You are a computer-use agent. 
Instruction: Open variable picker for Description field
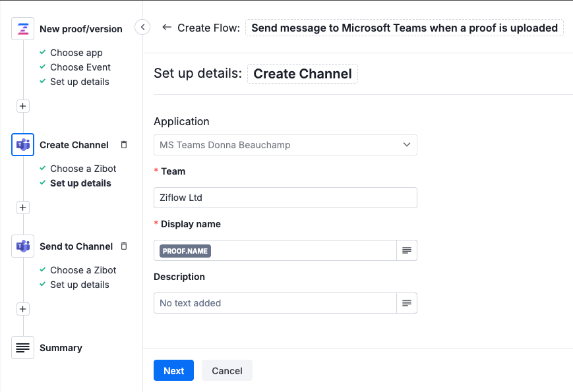407,303
